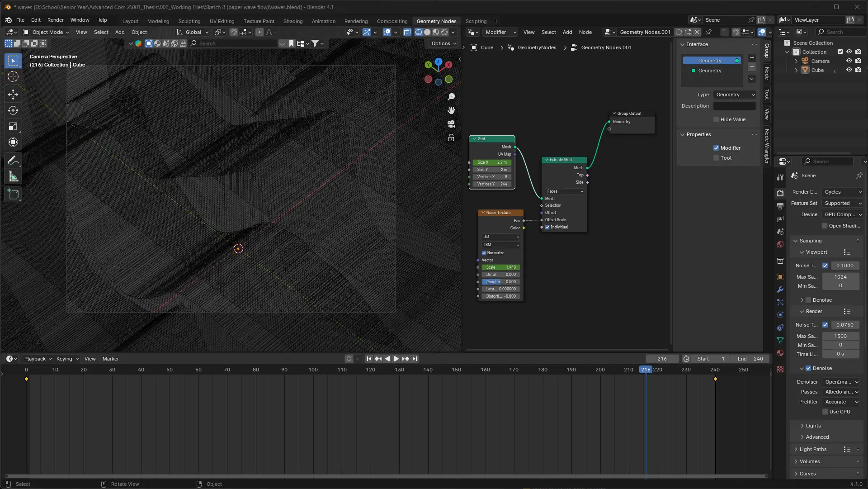Click the pan view hand icon
This screenshot has height=489, width=868.
tap(451, 110)
